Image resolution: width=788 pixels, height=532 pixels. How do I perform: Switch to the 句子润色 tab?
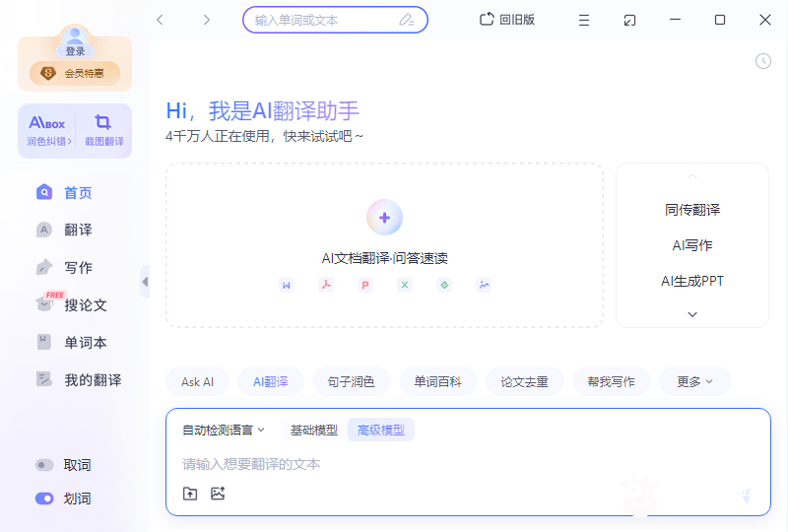coord(351,381)
